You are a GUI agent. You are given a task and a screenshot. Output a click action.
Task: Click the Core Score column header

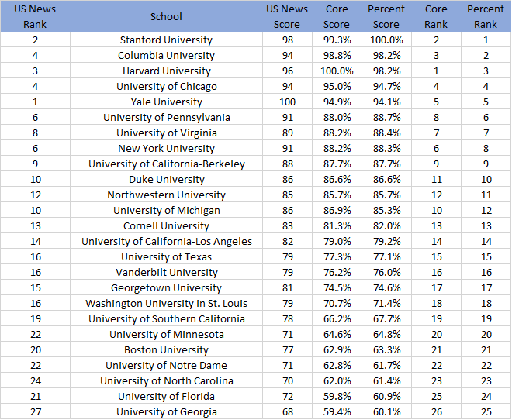coord(337,16)
